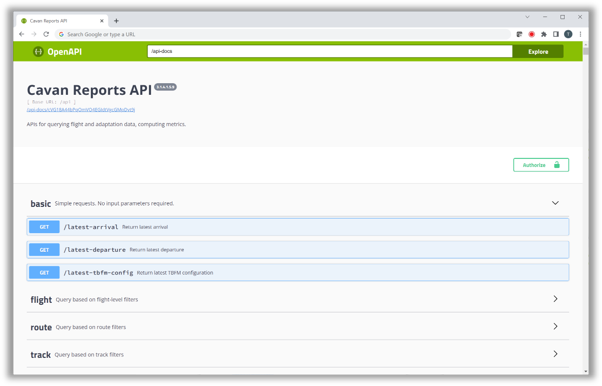
Task: Click the lock icon in Authorize button
Action: tap(557, 165)
